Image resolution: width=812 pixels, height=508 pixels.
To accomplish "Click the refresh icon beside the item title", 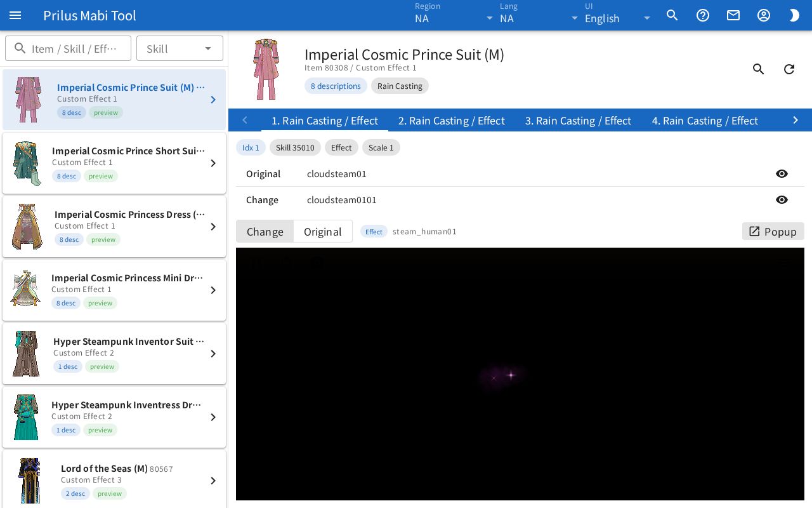I will click(x=789, y=69).
